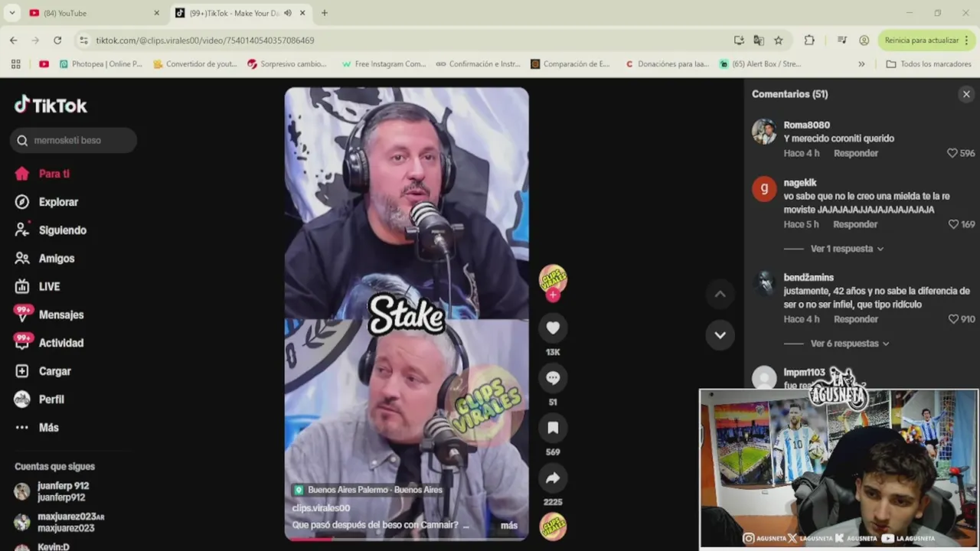980x551 pixels.
Task: Reply to nagekik's comment
Action: (x=855, y=224)
